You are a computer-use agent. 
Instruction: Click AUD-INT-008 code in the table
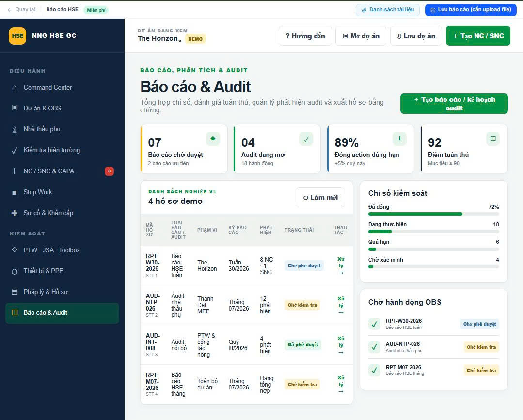pos(153,342)
